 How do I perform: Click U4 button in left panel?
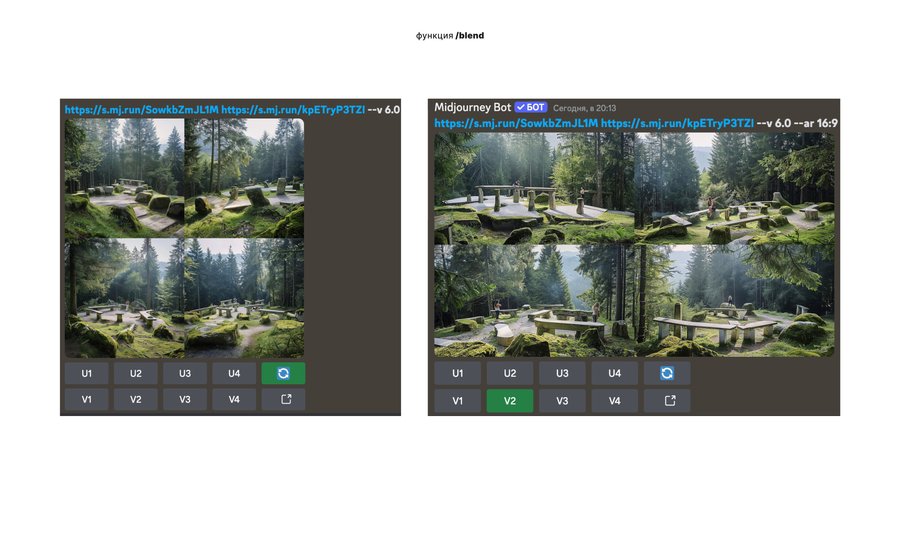[234, 373]
